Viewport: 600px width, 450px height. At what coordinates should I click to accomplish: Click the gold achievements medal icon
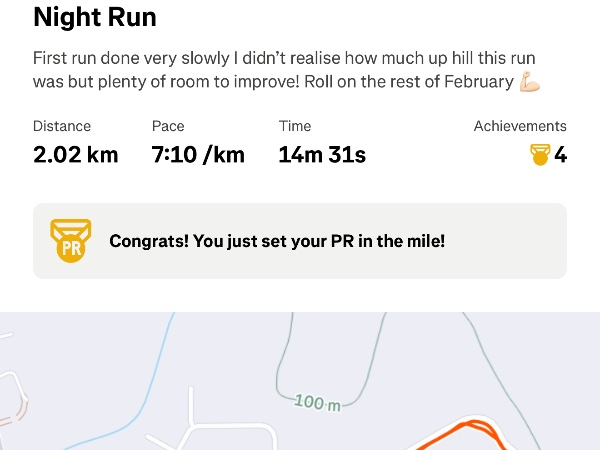coord(540,155)
